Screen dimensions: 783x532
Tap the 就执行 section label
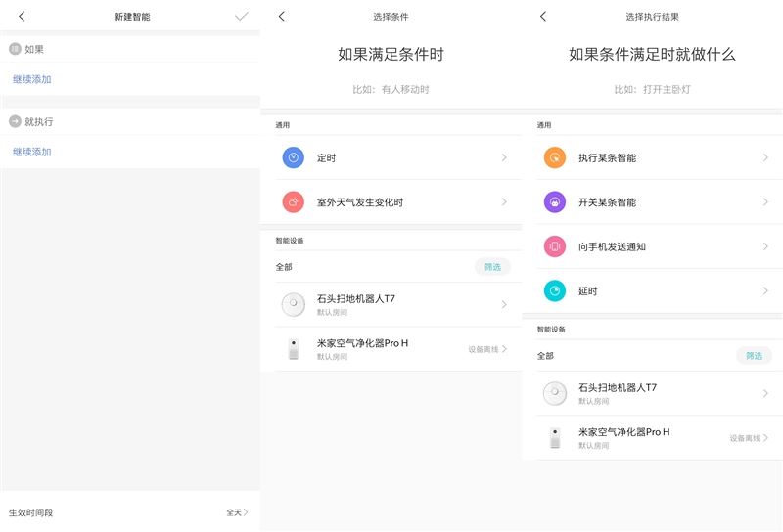(x=38, y=121)
